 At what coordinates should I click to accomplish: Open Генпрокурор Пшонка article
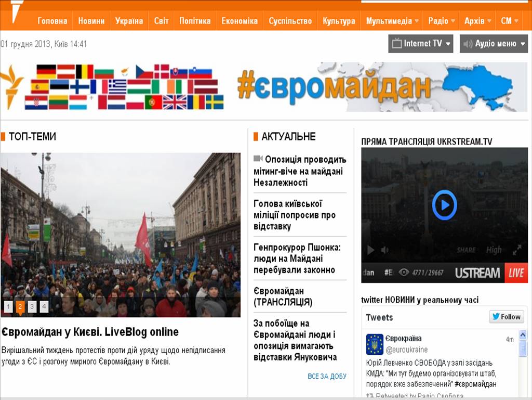297,259
